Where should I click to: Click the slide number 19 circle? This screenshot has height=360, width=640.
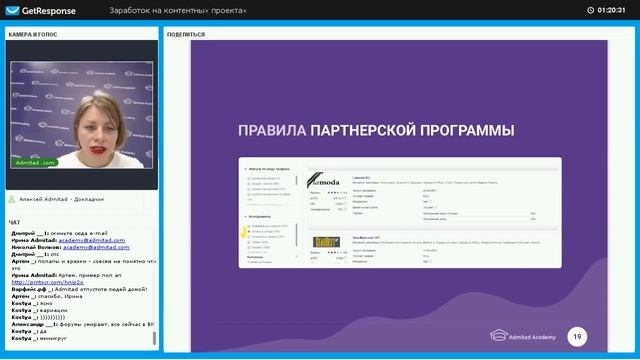(577, 337)
